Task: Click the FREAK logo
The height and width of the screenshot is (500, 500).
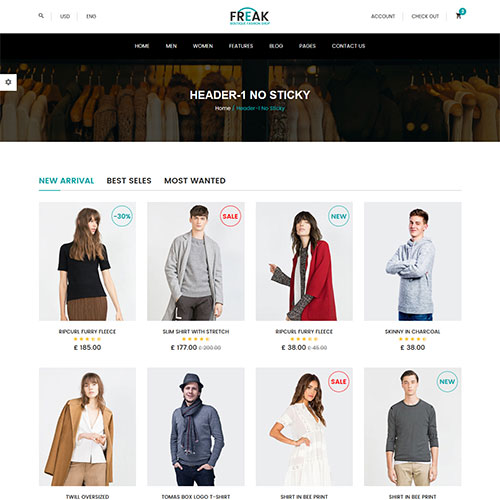Action: point(250,16)
